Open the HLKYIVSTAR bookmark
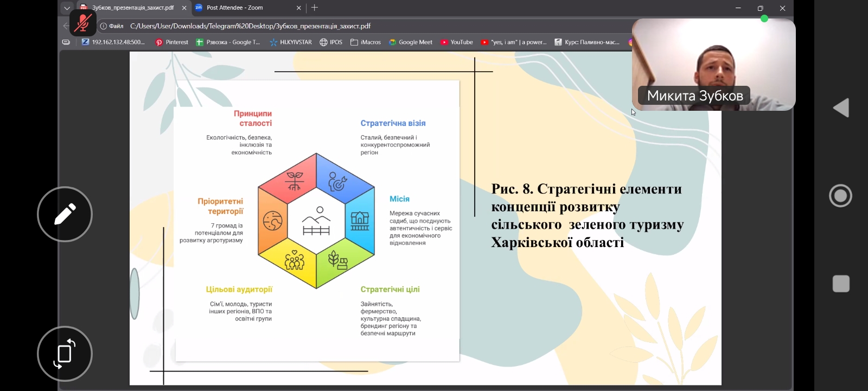The height and width of the screenshot is (391, 868). [290, 42]
